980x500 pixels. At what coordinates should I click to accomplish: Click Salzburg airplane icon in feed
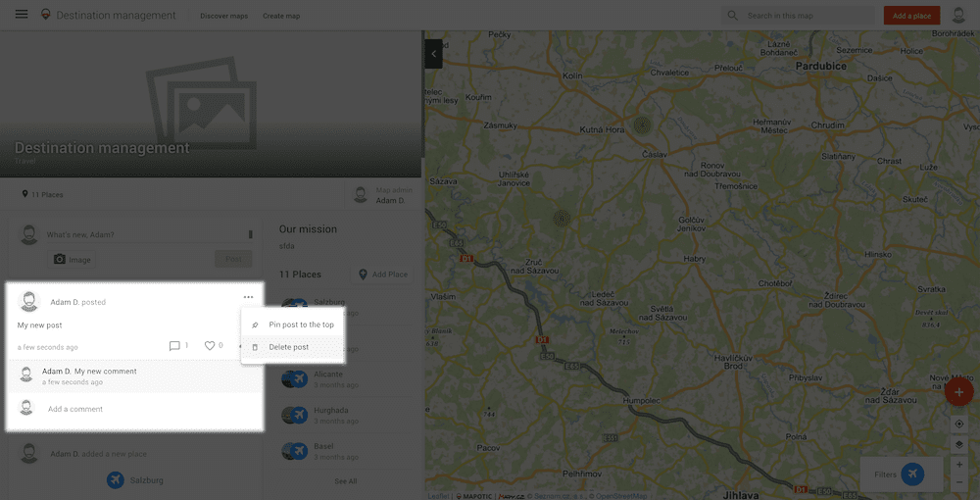[115, 480]
